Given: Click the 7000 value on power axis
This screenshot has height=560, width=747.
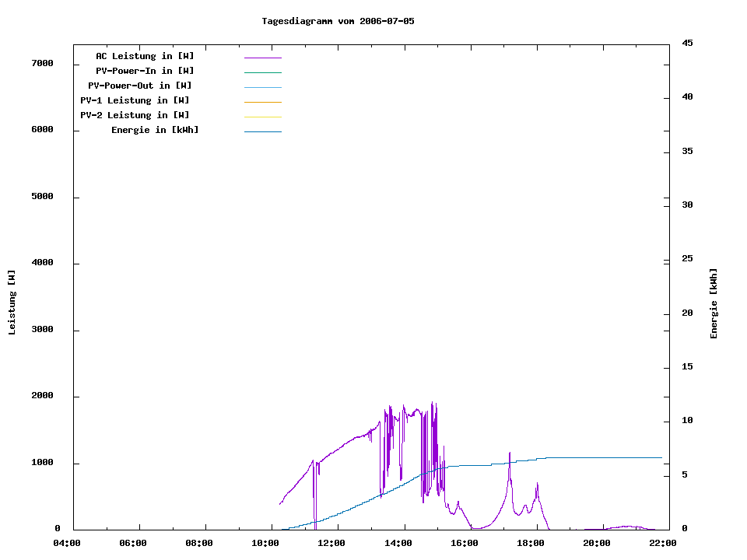Looking at the screenshot, I should point(42,63).
